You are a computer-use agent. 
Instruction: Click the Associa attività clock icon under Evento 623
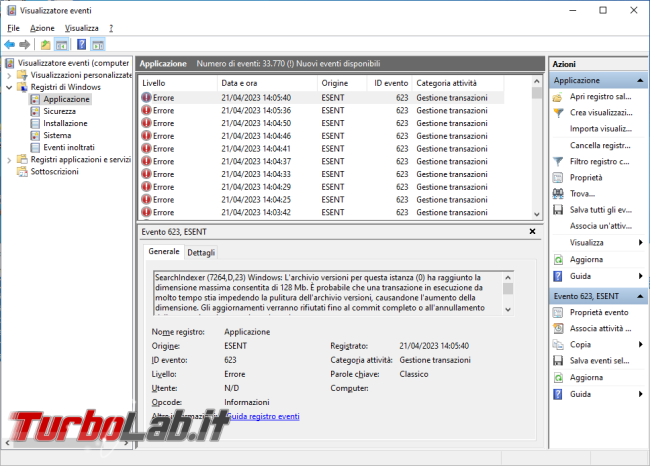click(558, 328)
